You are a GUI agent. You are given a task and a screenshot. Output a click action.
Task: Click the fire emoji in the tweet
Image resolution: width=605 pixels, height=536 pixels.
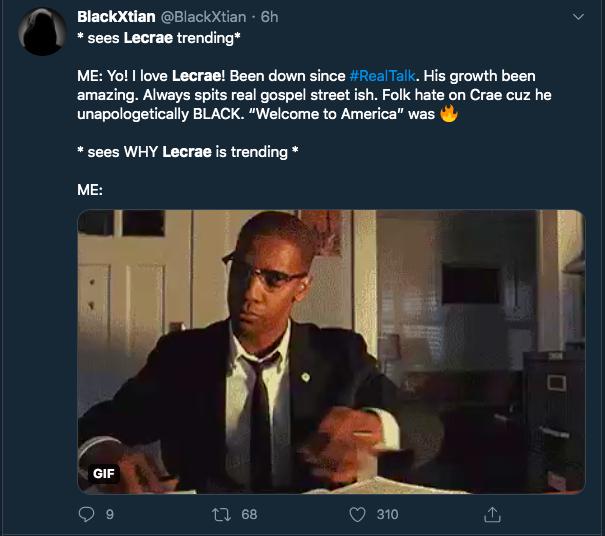pyautogui.click(x=448, y=114)
